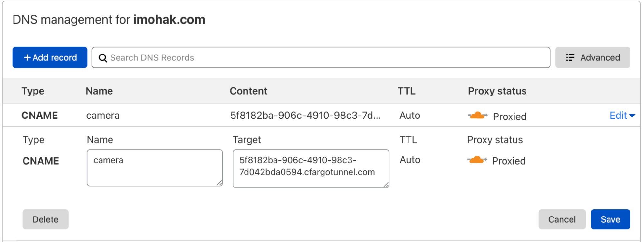Open the Advanced options button
The height and width of the screenshot is (242, 644).
[592, 58]
